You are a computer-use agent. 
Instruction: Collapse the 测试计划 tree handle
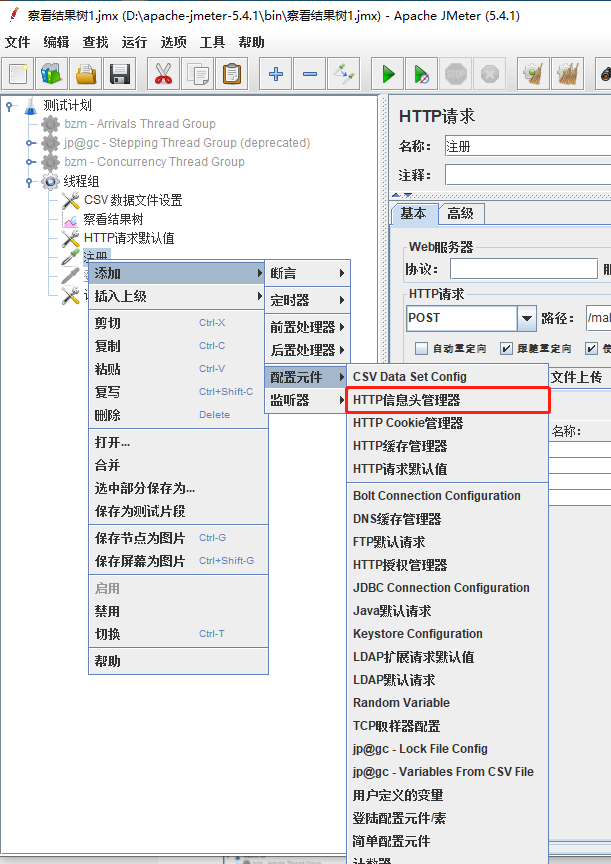click(x=9, y=105)
